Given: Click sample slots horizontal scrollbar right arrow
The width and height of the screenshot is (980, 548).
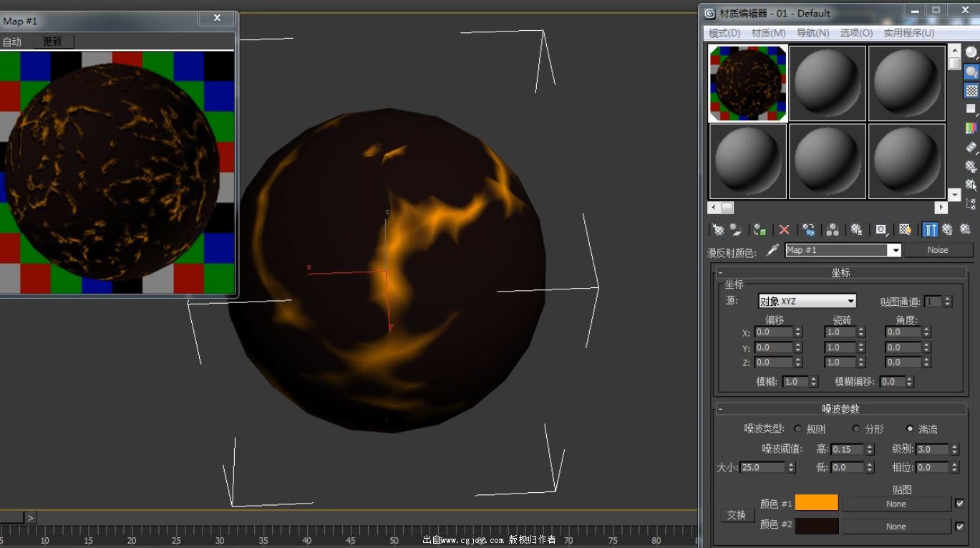Looking at the screenshot, I should 941,208.
